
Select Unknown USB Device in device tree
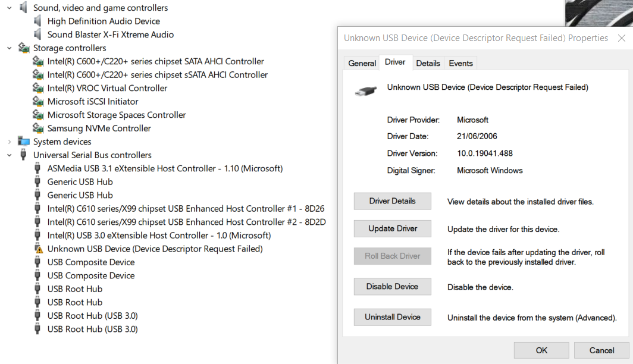(155, 249)
